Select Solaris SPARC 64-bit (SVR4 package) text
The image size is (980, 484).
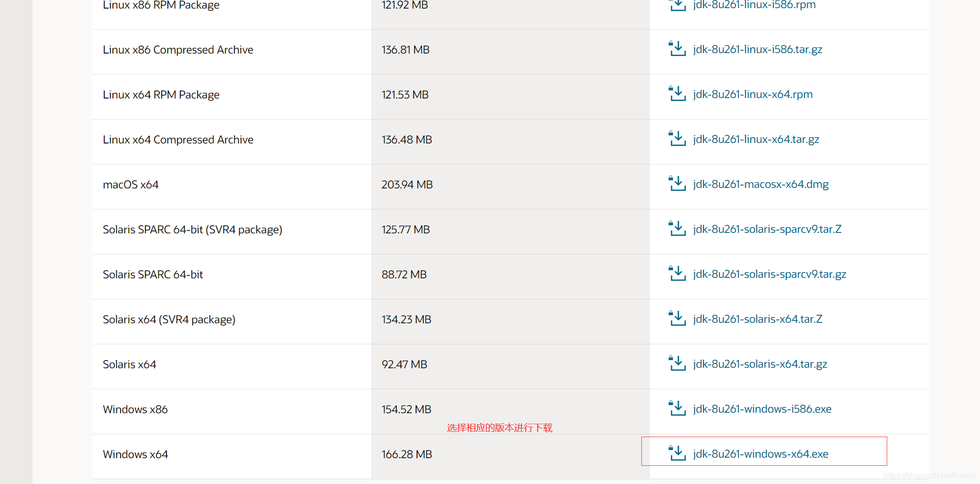192,230
